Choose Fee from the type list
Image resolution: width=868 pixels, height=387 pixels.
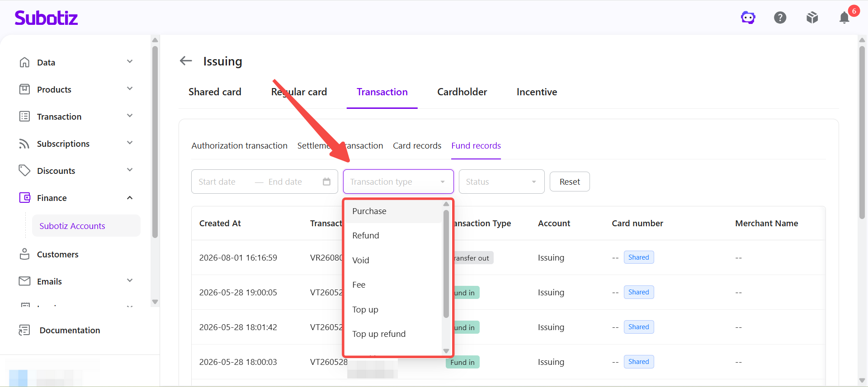[393, 284]
